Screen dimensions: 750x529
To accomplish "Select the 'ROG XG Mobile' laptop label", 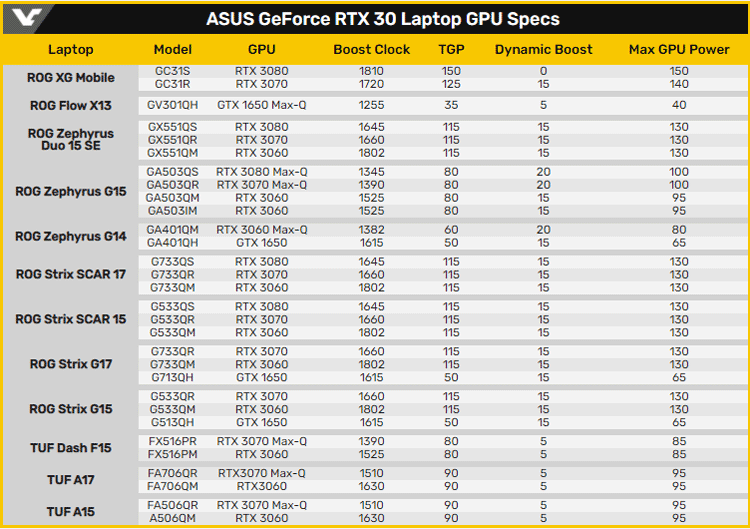I will click(x=71, y=77).
